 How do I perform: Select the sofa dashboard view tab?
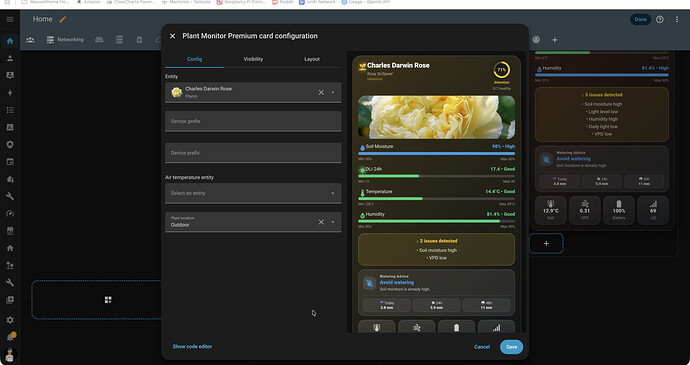[99, 40]
